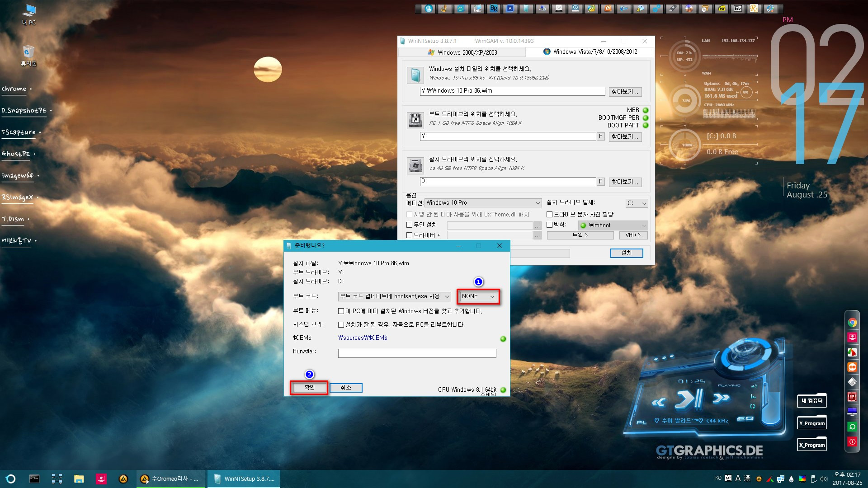Image resolution: width=868 pixels, height=488 pixels.
Task: Enable the 무인 설치 unattended checkbox
Action: (x=409, y=225)
